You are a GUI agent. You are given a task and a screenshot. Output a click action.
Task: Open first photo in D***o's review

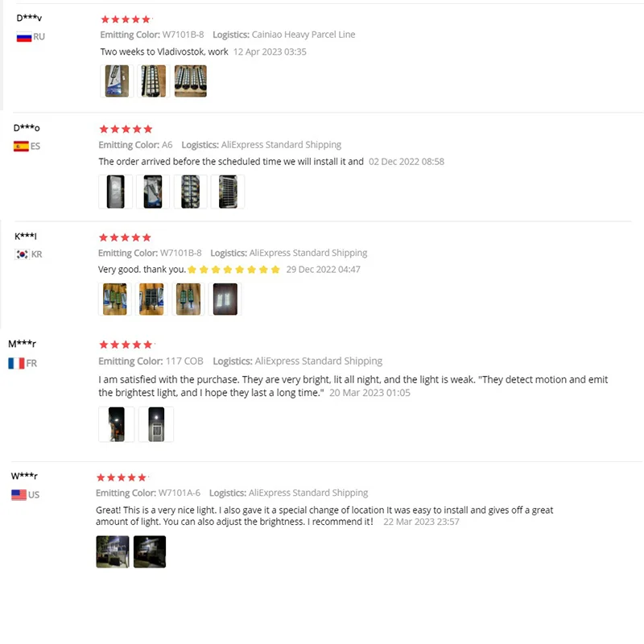point(116,192)
